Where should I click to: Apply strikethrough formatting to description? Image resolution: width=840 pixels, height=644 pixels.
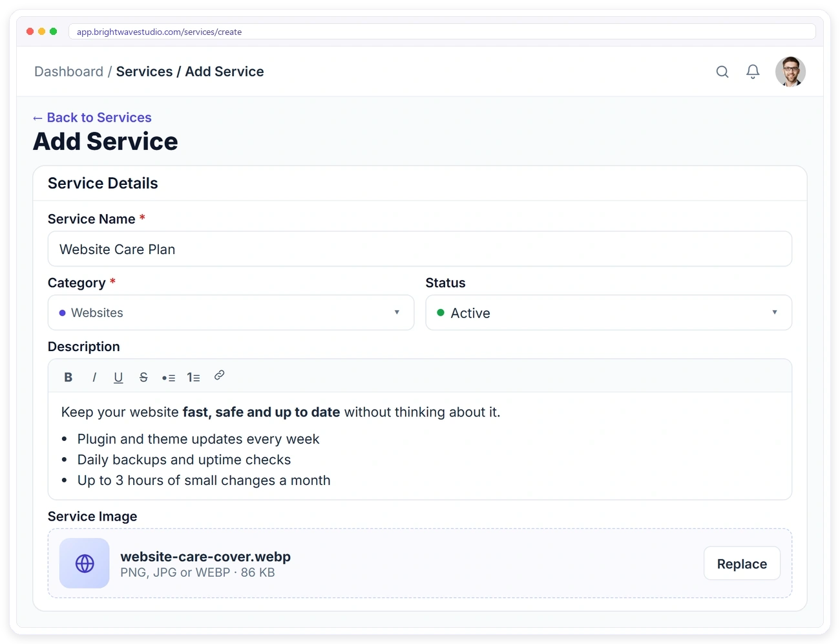[x=143, y=377]
